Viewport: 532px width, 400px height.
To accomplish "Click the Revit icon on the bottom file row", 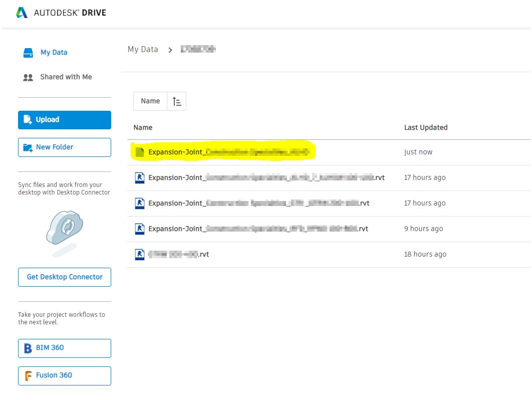I will (x=140, y=254).
